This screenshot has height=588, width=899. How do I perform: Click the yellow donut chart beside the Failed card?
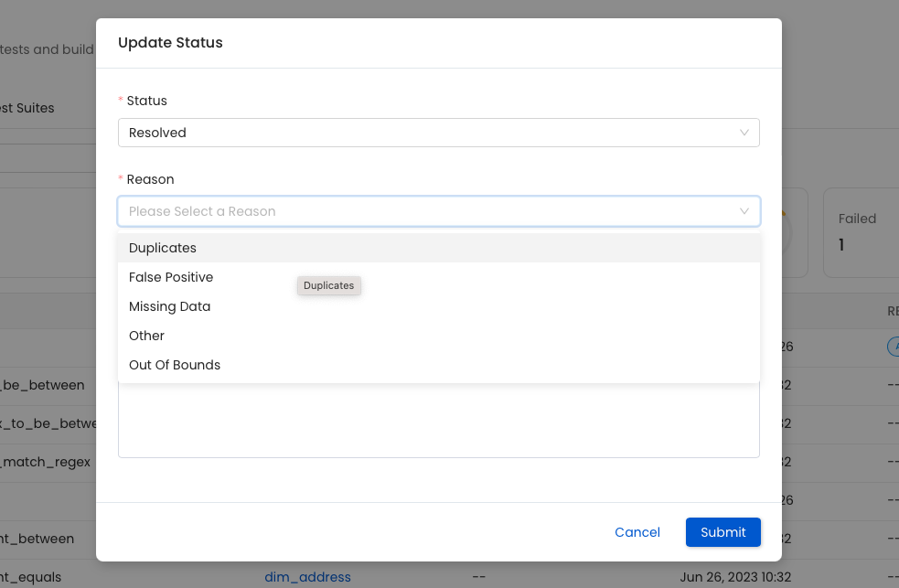[784, 232]
